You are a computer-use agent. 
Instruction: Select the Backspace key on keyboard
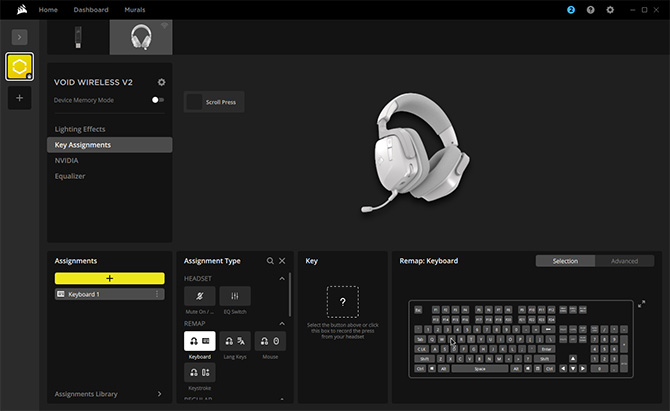tap(549, 329)
